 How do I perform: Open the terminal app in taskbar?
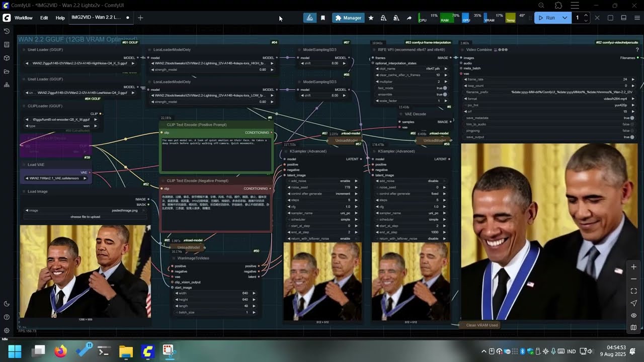coord(104,350)
